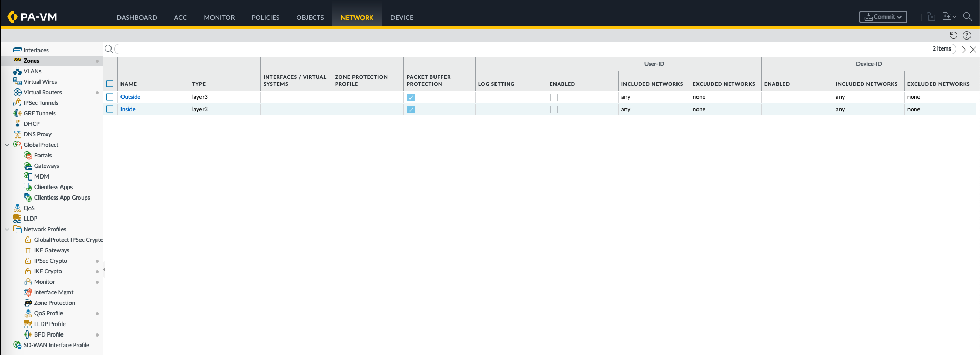Viewport: 980px width, 355px height.
Task: Open the Outside zone link
Action: point(130,97)
